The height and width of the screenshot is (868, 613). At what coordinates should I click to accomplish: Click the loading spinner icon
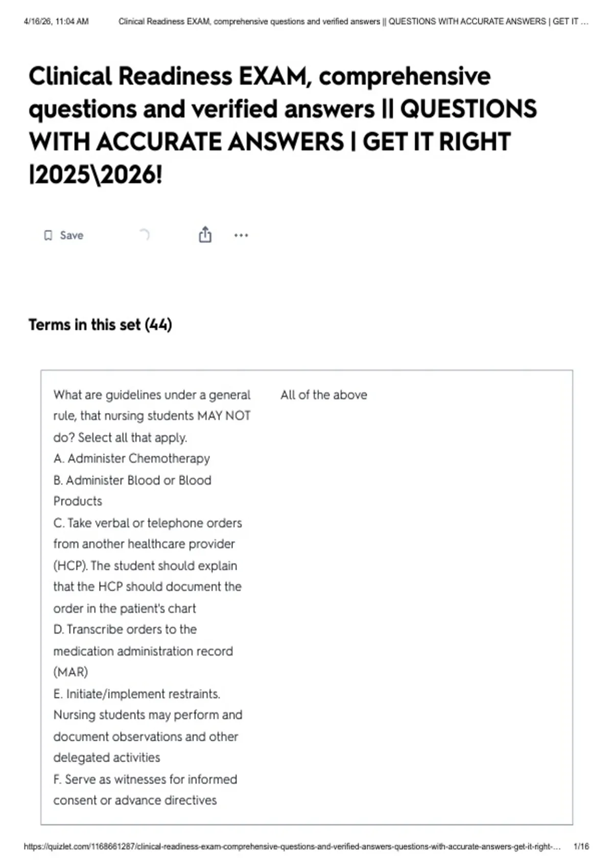pyautogui.click(x=145, y=235)
